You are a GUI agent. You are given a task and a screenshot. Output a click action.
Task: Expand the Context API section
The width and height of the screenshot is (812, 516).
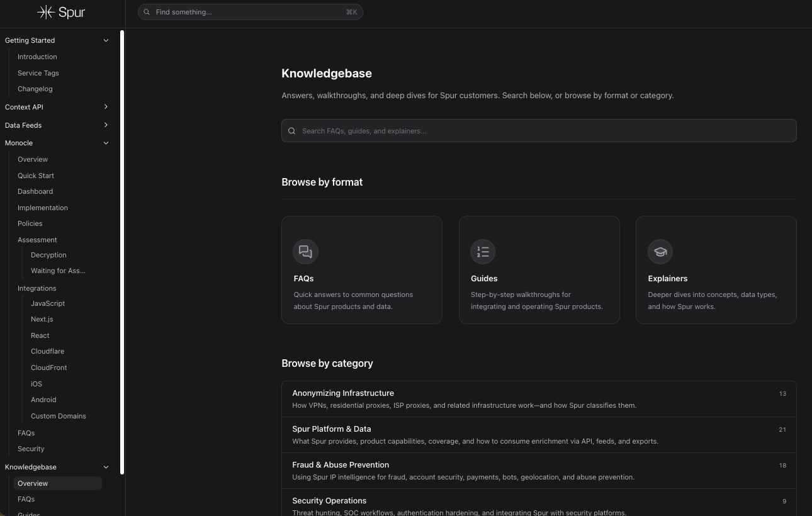click(x=106, y=107)
